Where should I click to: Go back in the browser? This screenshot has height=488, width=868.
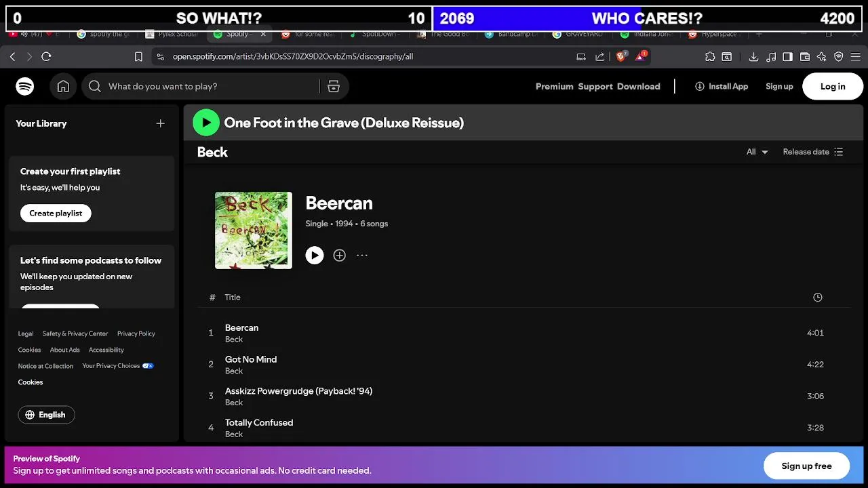13,57
